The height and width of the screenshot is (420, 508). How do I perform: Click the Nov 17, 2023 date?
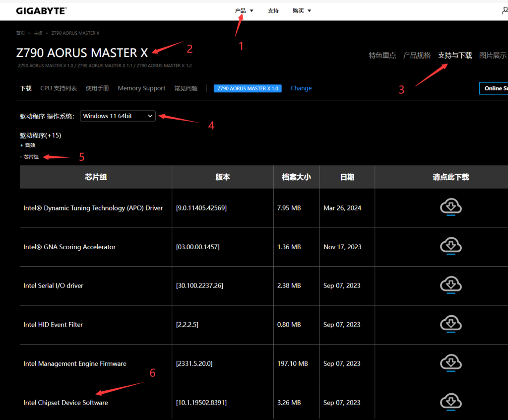coord(342,247)
